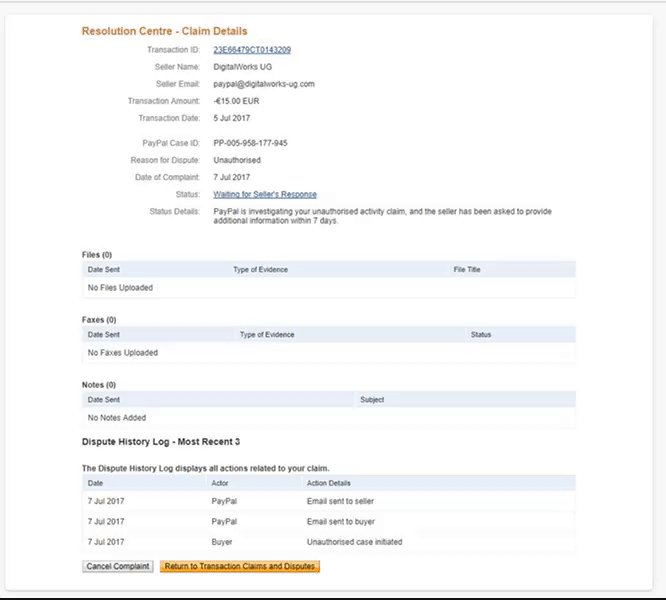Screen dimensions: 666x600
Task: Click the Status column header in Faxes table
Action: point(480,335)
